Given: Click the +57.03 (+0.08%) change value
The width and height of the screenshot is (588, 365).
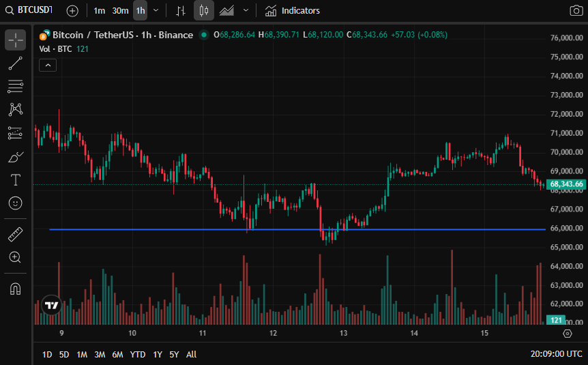Looking at the screenshot, I should pos(419,35).
